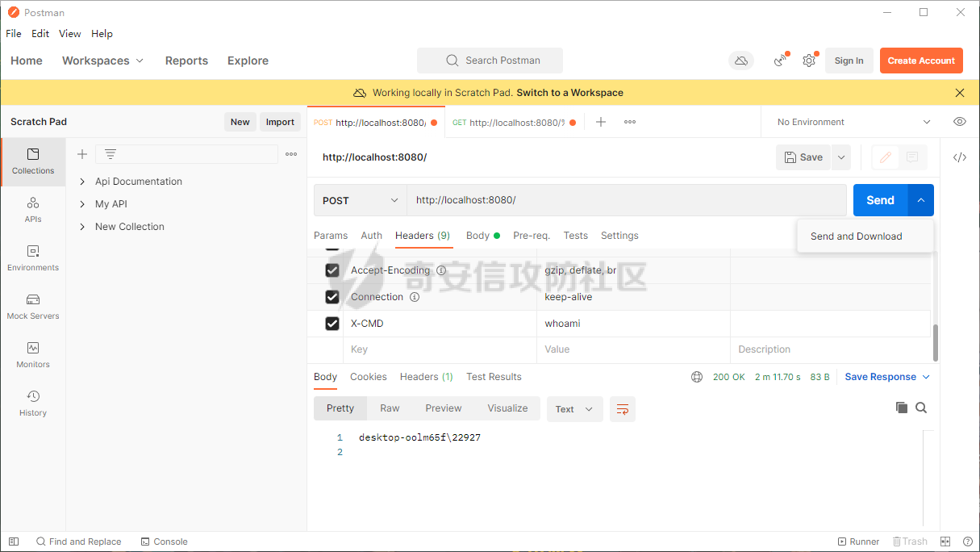Toggle line wrap icon in response
Screen dimensions: 980x552
(623, 409)
